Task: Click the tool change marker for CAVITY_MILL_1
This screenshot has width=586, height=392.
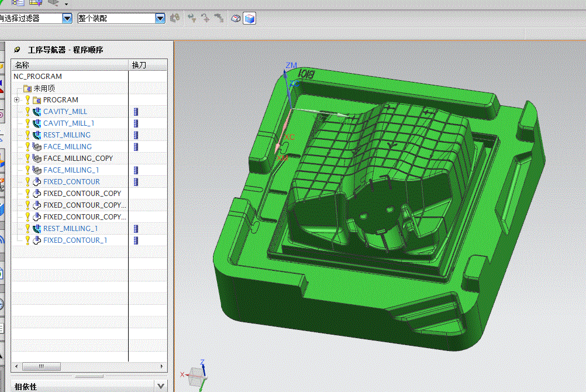Action: tap(136, 123)
